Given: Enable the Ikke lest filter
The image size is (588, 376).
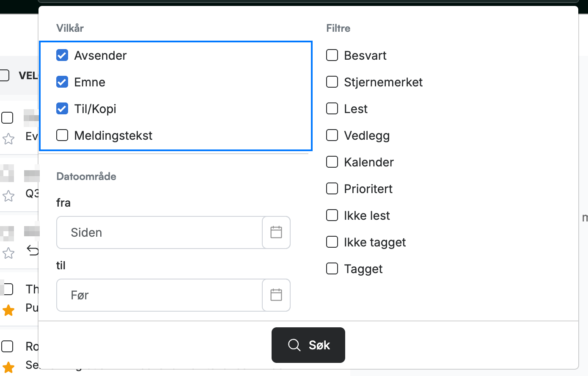Looking at the screenshot, I should click(332, 215).
